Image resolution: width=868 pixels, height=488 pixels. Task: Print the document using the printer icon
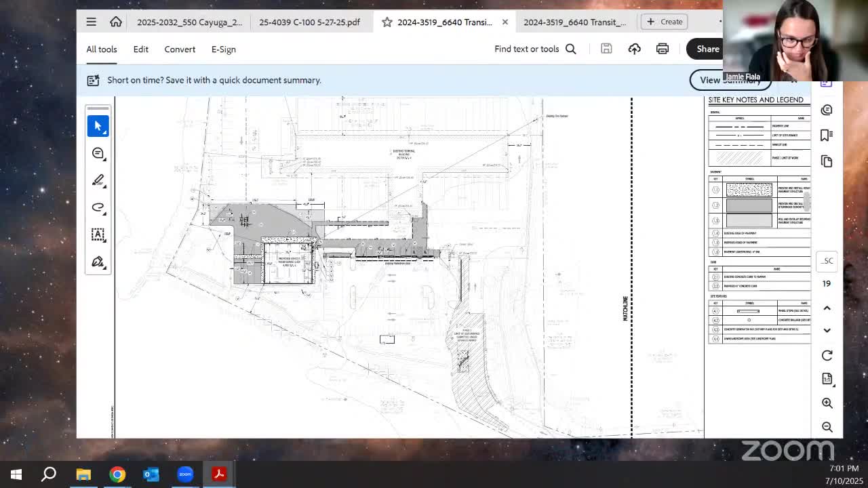coord(662,49)
